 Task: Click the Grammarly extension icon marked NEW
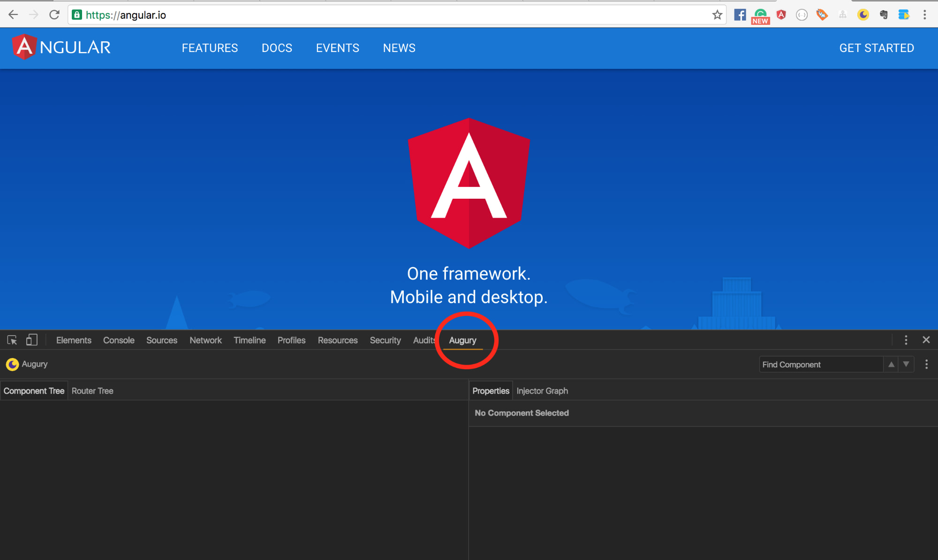760,15
